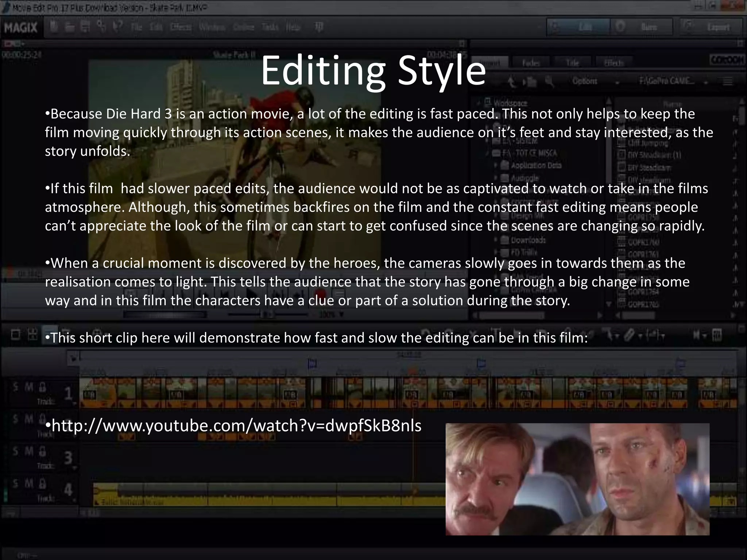Click the Open folder icon in MAGIX toolbar
747x560 pixels.
(70, 27)
